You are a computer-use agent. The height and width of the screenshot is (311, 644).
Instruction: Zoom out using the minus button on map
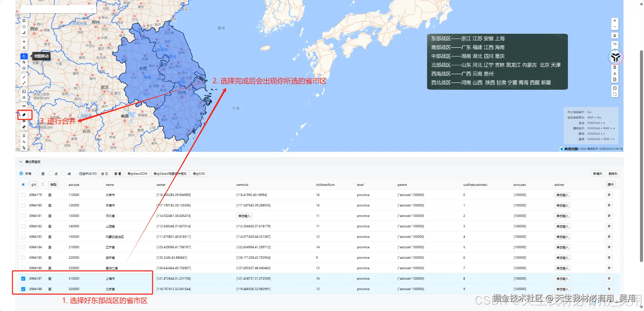615,27
